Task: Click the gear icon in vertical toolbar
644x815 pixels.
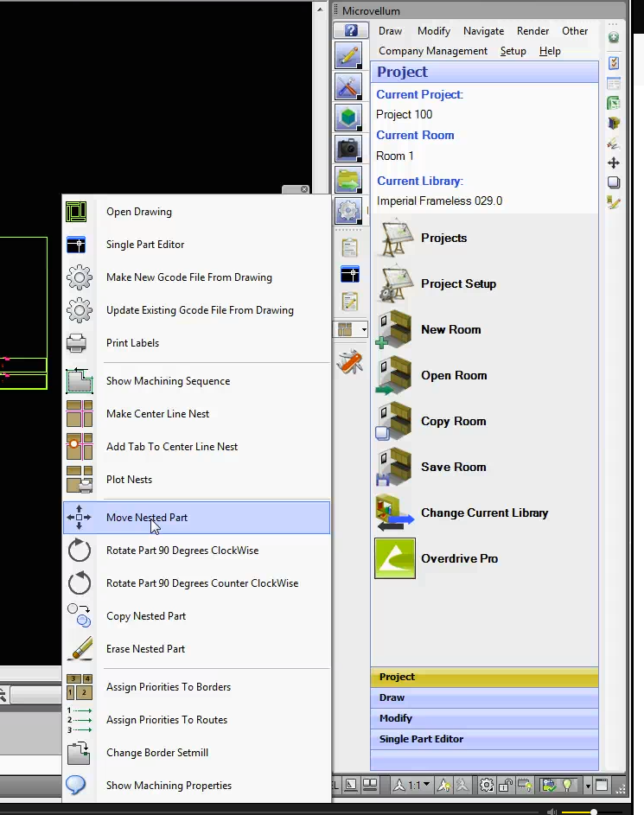Action: [348, 211]
